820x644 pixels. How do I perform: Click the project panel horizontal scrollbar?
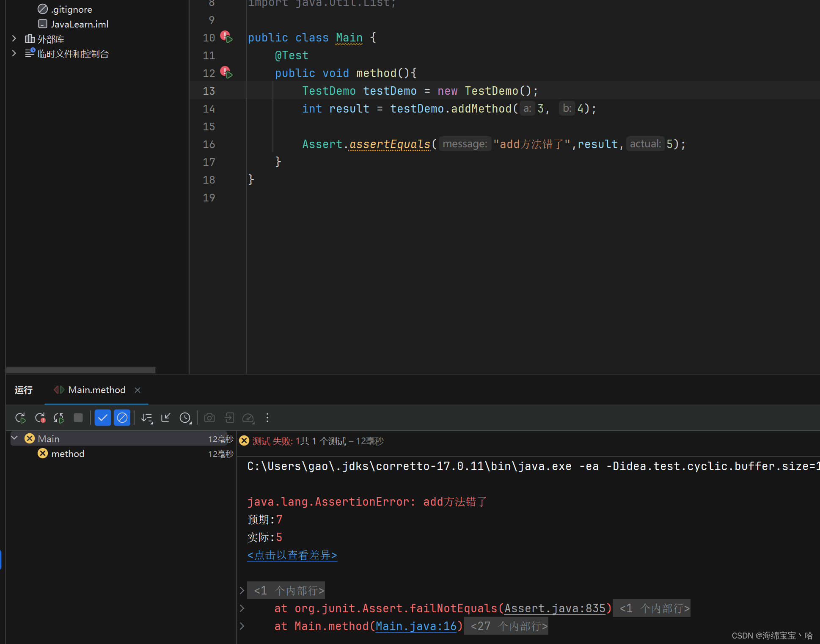(x=81, y=370)
